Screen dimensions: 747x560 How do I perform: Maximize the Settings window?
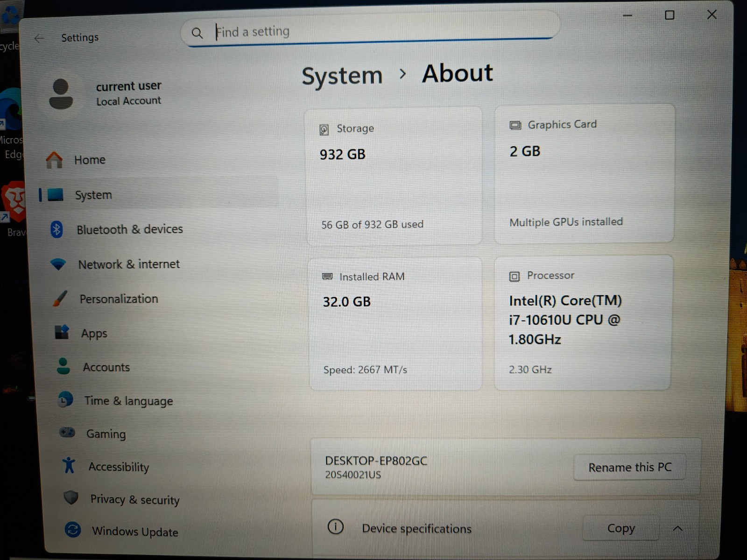coord(669,15)
